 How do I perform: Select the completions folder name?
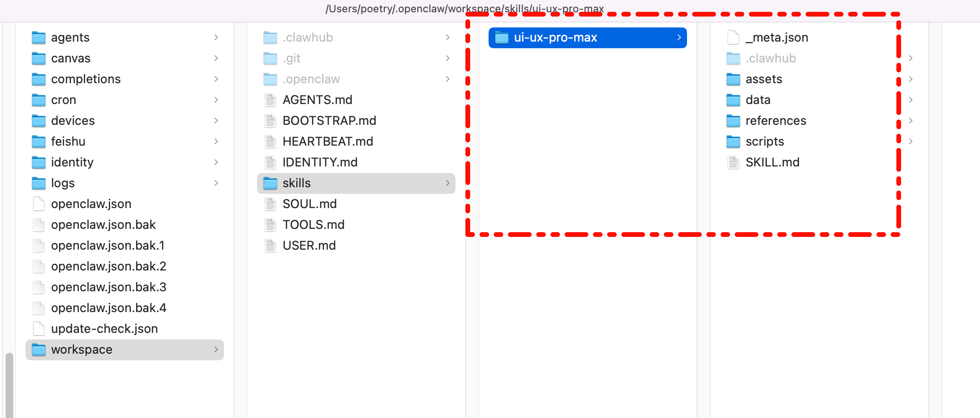coord(86,79)
